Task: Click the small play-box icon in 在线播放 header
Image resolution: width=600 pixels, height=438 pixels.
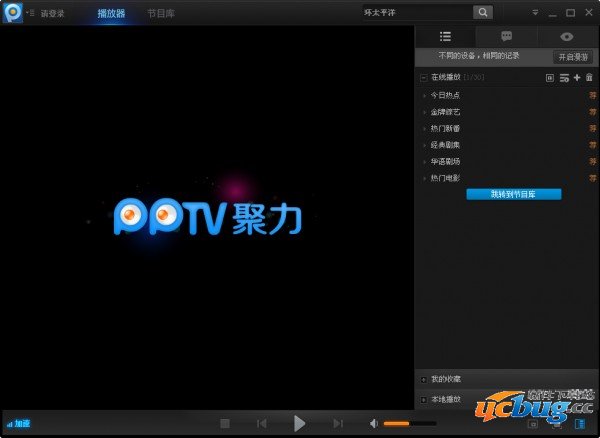Action: click(x=549, y=78)
